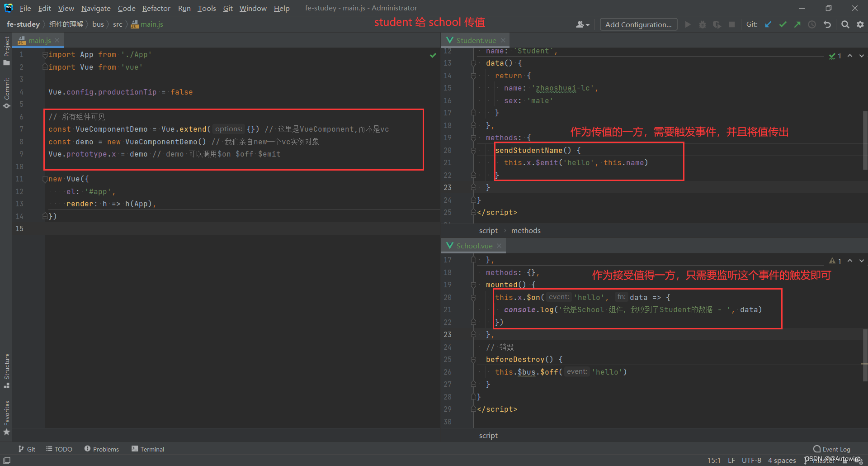Go to next highlighted error in Student.vue
868x466 pixels.
coord(862,56)
